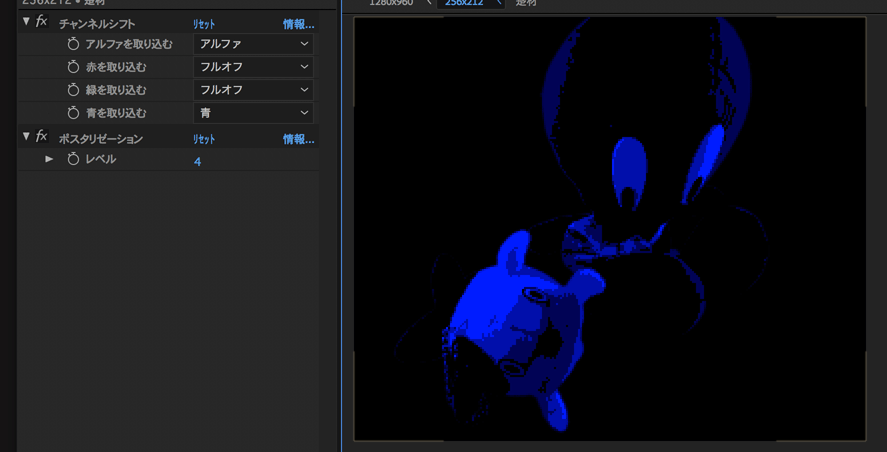Toggle stopwatch for アルファを取り込む

[73, 44]
